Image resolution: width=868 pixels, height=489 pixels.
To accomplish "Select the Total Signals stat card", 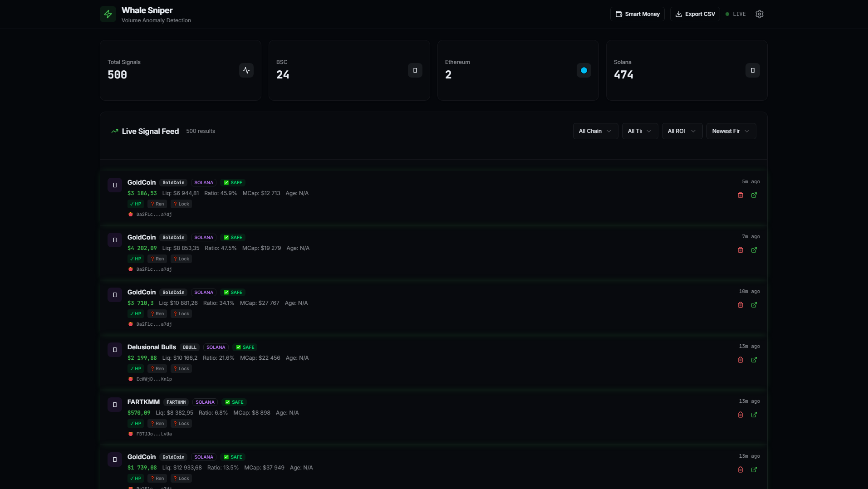I will click(181, 70).
